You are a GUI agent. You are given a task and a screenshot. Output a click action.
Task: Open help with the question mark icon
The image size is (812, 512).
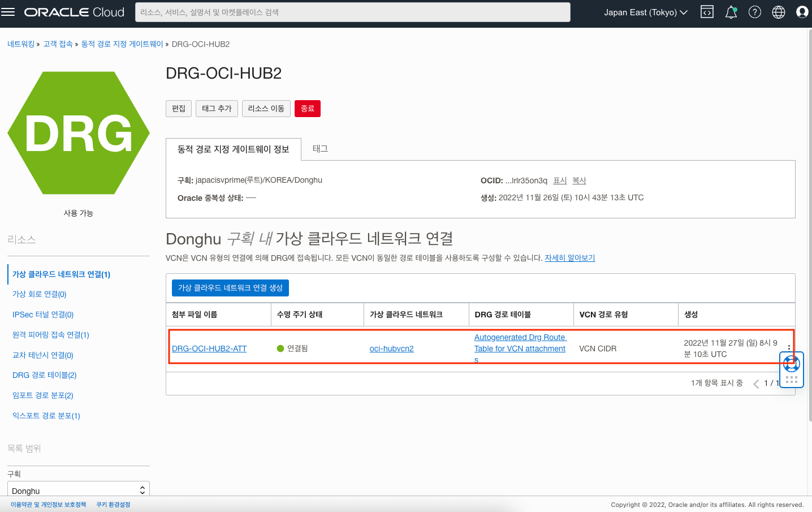(x=754, y=11)
